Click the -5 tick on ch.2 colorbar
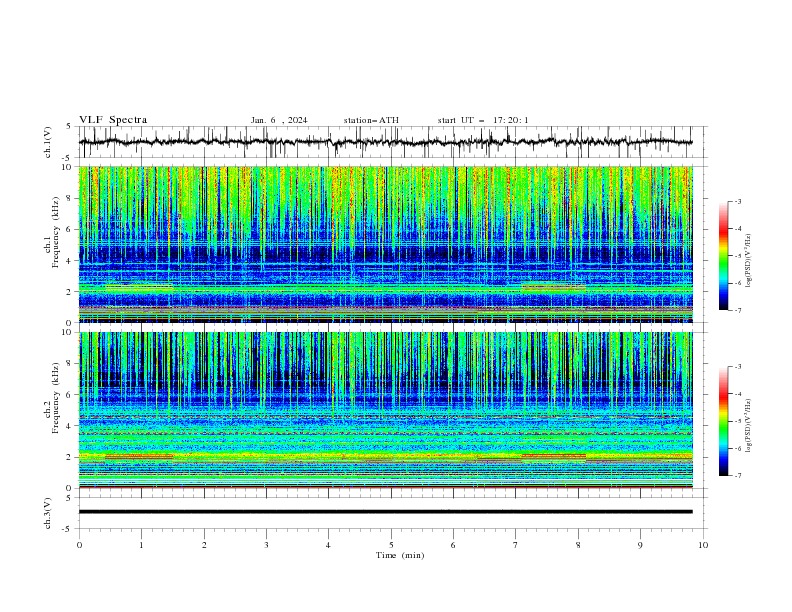This screenshot has width=792, height=612. pos(737,421)
